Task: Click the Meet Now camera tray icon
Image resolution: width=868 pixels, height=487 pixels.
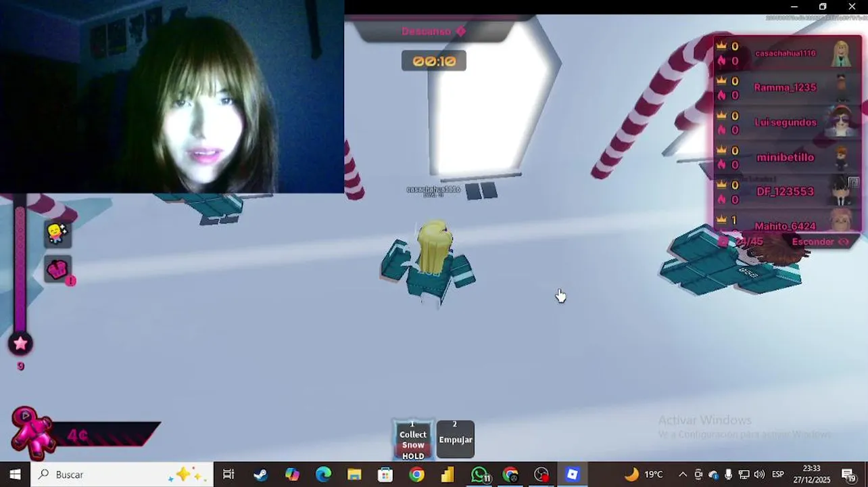Action: tap(698, 474)
